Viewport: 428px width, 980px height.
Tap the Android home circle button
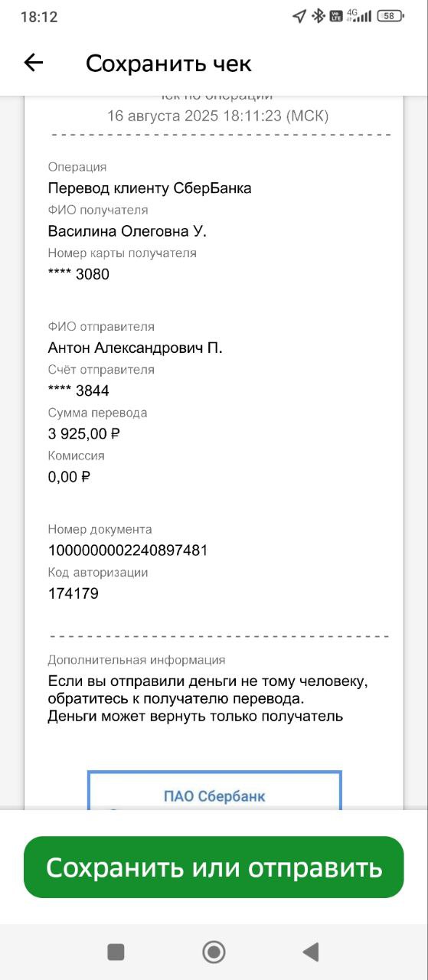[x=214, y=952]
